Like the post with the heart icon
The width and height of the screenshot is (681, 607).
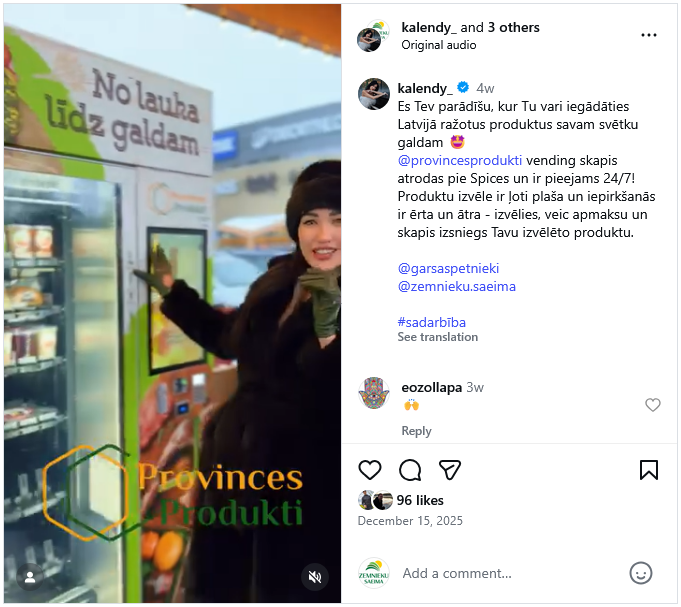point(370,470)
